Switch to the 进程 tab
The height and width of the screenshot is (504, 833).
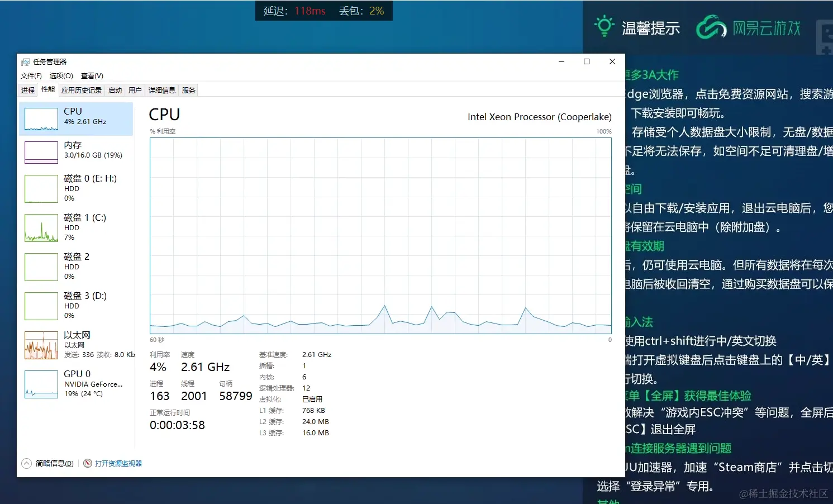point(28,91)
